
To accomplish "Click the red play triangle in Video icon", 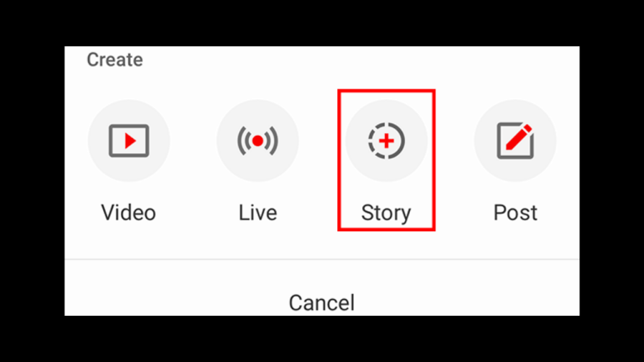I will [x=130, y=141].
